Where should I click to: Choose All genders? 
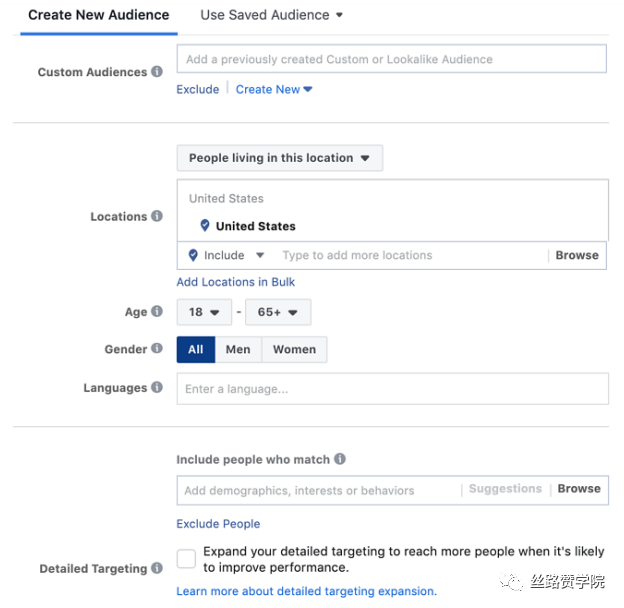pos(196,349)
